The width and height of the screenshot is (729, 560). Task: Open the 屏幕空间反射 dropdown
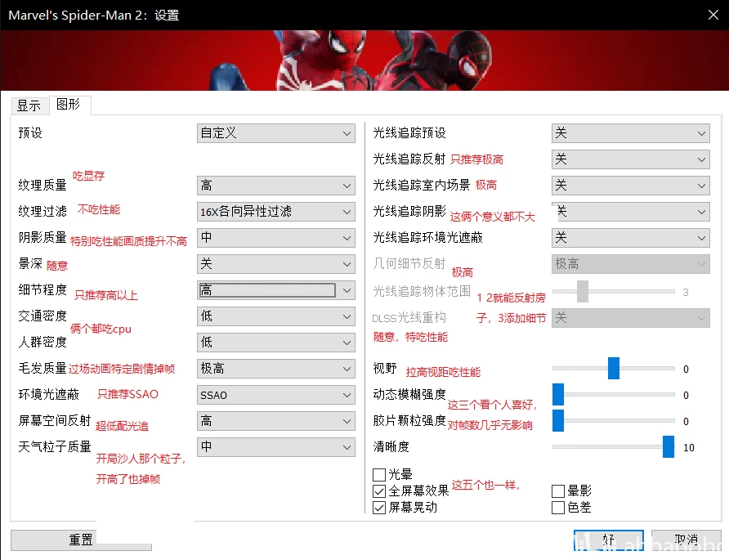(x=275, y=421)
